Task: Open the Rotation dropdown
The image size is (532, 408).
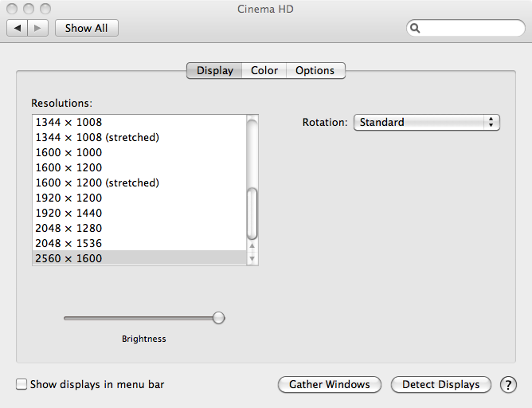Action: point(427,122)
